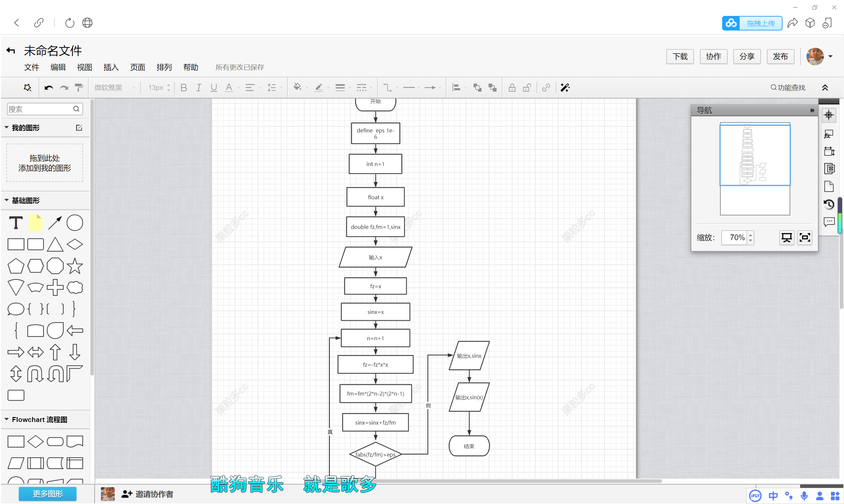Click the lock shape icon
The width and height of the screenshot is (844, 504).
point(512,88)
